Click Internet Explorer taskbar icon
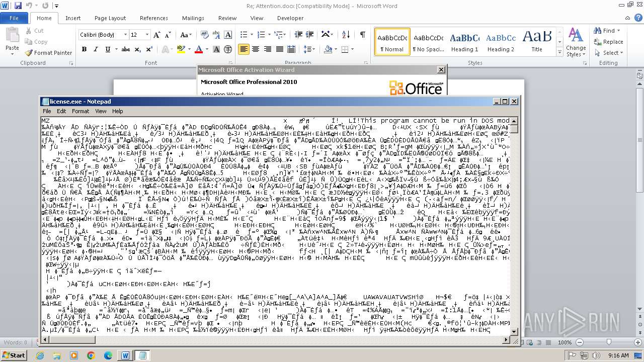Viewport: 644px width, 362px height. point(40,355)
